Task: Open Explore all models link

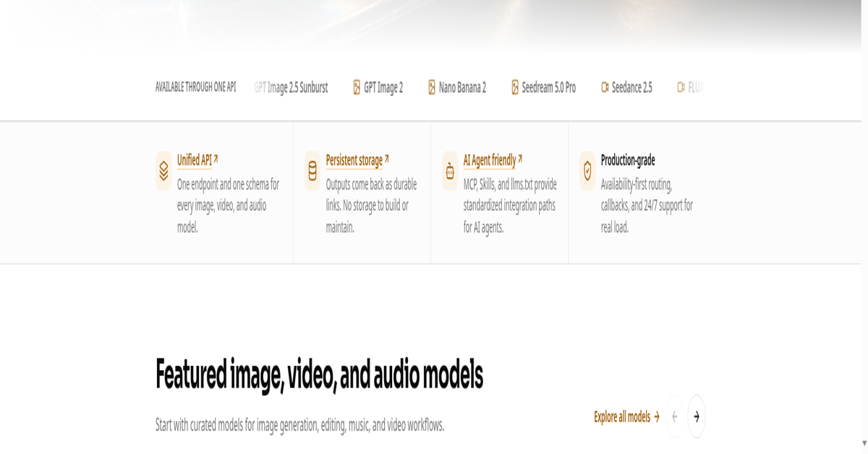Action: click(x=627, y=416)
